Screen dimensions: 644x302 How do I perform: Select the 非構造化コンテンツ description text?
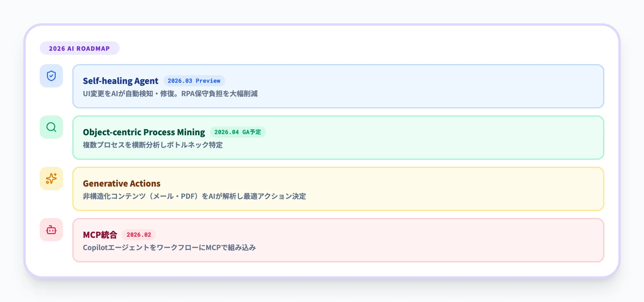click(x=194, y=196)
